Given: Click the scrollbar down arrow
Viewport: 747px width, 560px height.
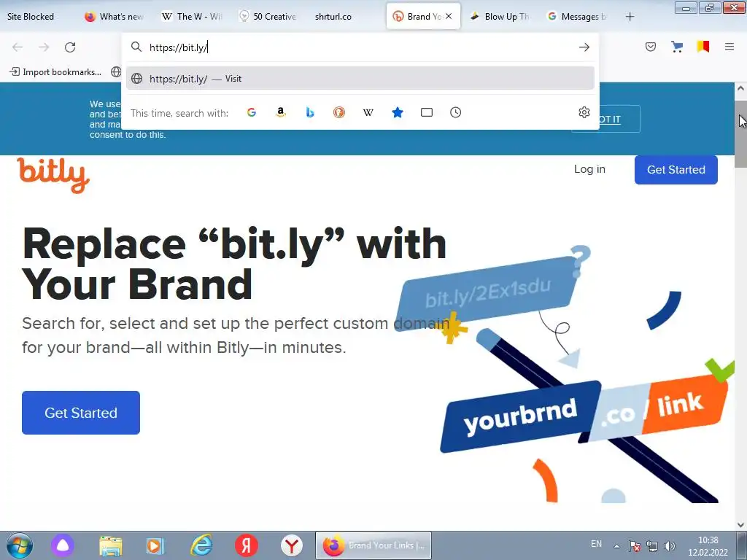Looking at the screenshot, I should [740, 525].
